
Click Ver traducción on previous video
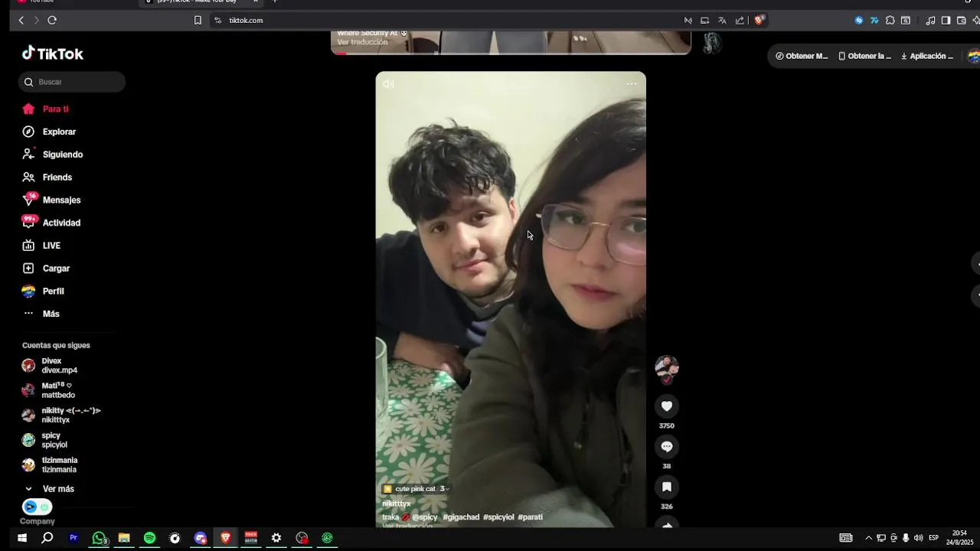[362, 42]
